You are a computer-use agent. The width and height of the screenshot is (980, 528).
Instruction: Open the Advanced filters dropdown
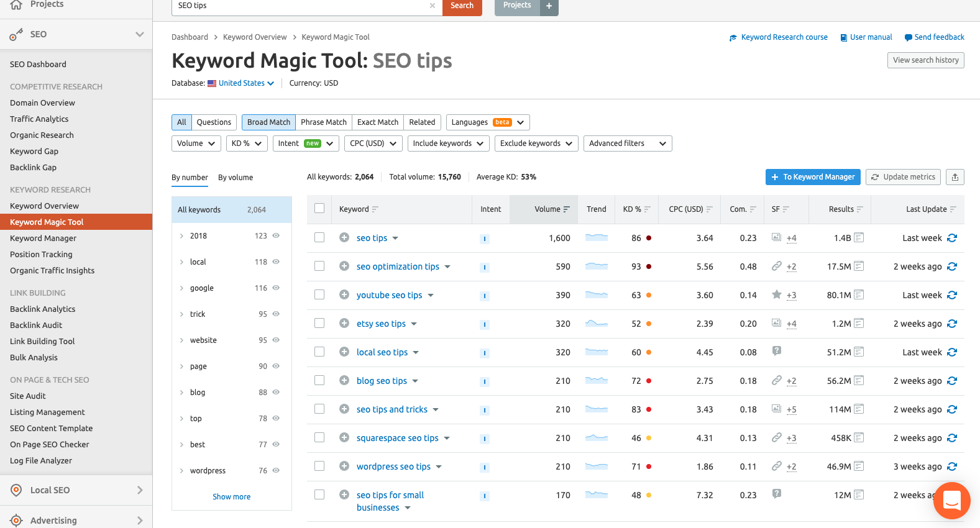point(628,143)
